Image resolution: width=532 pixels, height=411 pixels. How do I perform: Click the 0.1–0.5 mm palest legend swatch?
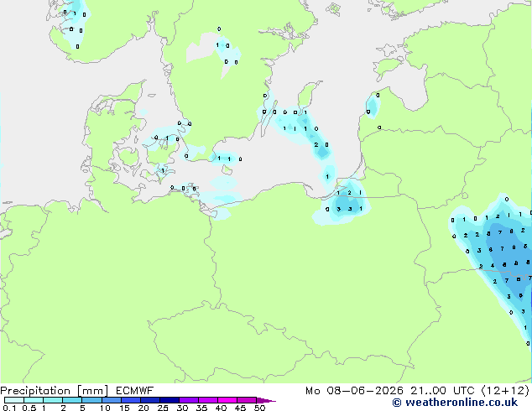tap(14, 400)
